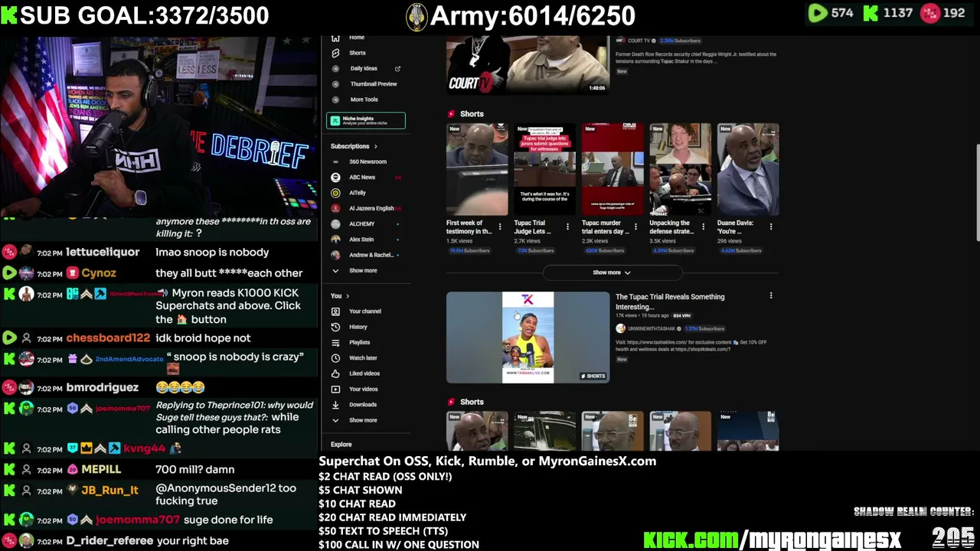Click chat username bmrodriguez
Viewport: 980px width, 551px height.
(x=102, y=387)
